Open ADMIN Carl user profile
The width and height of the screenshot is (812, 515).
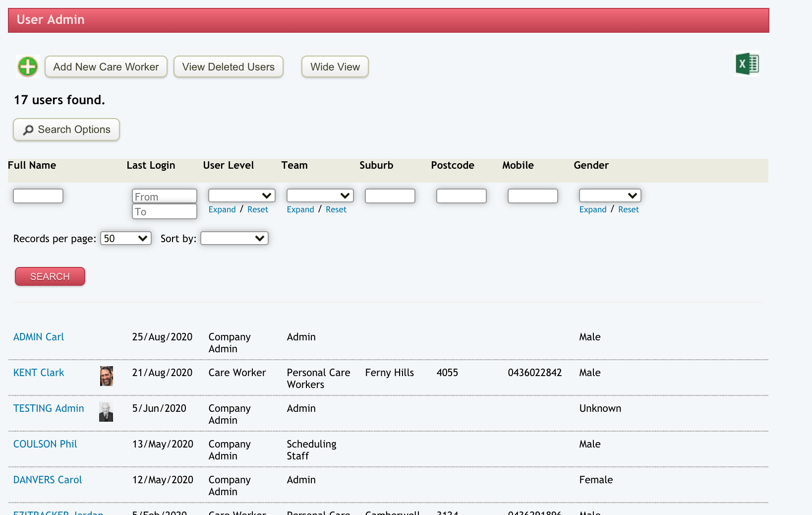[x=39, y=337]
